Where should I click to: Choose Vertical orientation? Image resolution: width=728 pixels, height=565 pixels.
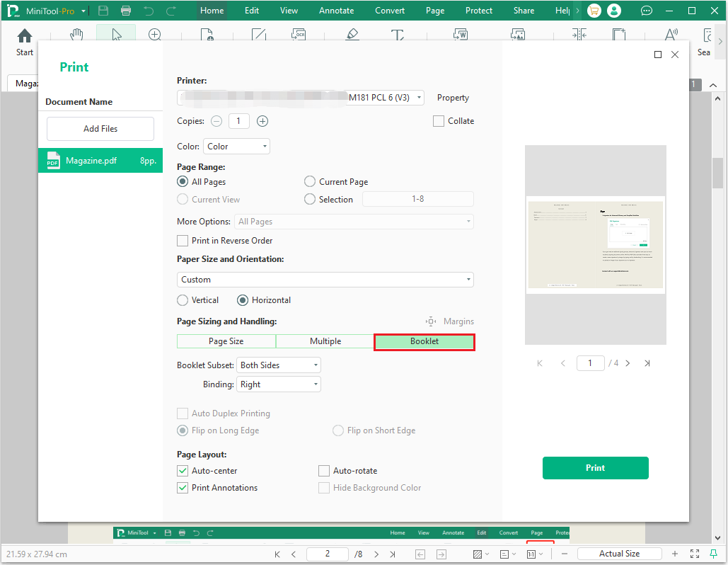click(183, 300)
